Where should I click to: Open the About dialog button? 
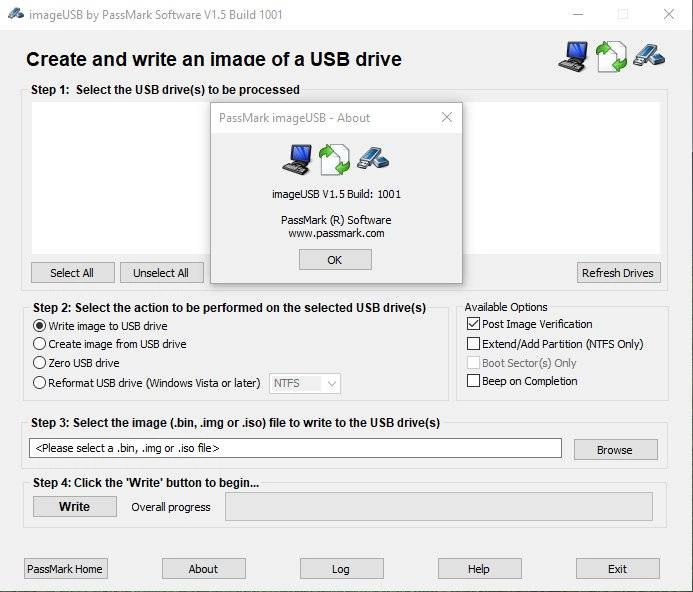pyautogui.click(x=204, y=569)
